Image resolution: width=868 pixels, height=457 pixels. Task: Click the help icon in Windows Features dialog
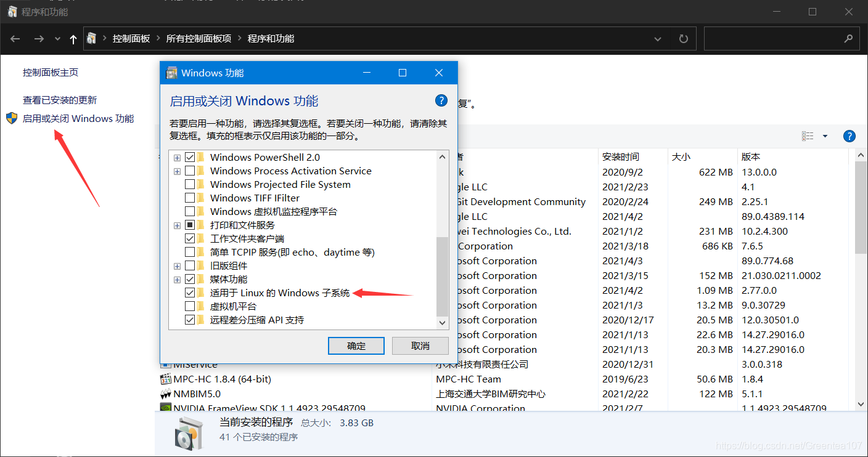coord(441,100)
